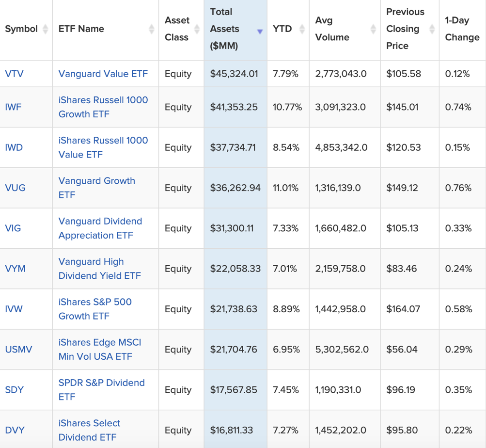Image resolution: width=486 pixels, height=448 pixels.
Task: Open the VYM symbol link
Action: tap(15, 269)
